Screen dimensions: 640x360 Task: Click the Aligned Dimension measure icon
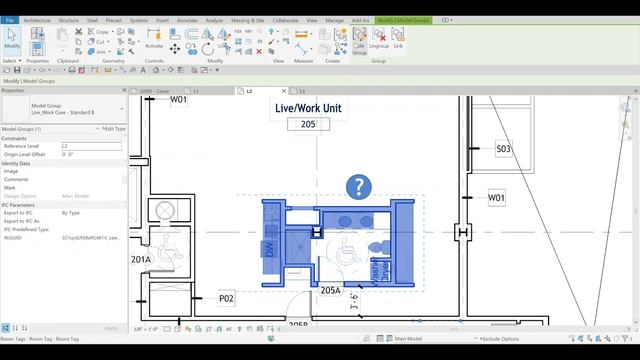click(x=301, y=35)
